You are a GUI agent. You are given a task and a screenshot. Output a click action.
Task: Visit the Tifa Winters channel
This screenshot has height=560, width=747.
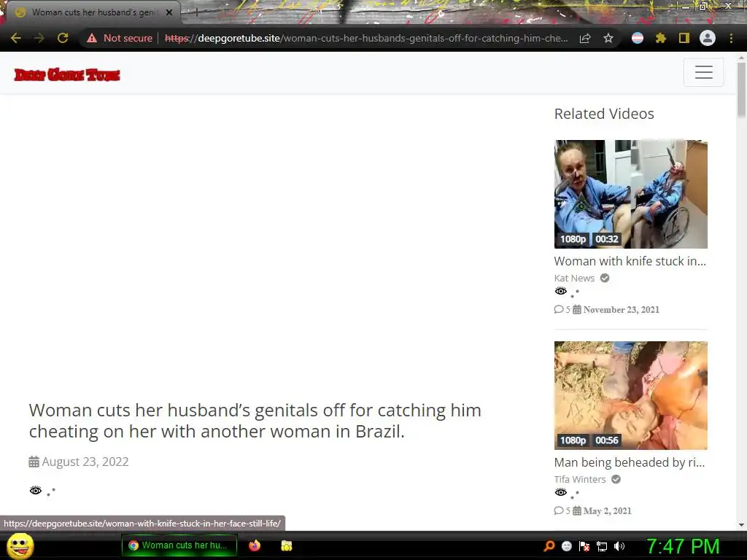coord(580,480)
